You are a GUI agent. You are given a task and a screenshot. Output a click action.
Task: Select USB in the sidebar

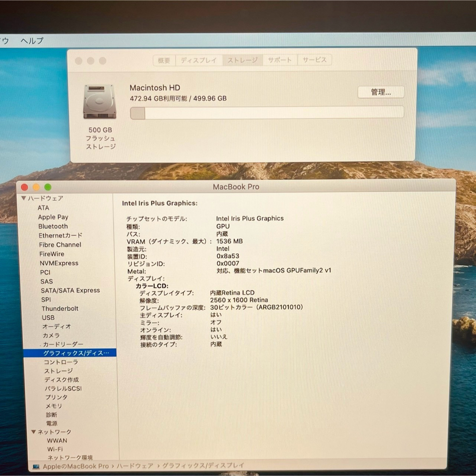pos(48,317)
